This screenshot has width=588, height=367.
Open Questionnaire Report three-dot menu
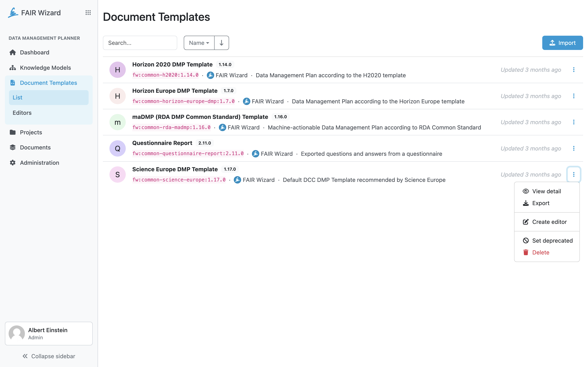click(574, 148)
